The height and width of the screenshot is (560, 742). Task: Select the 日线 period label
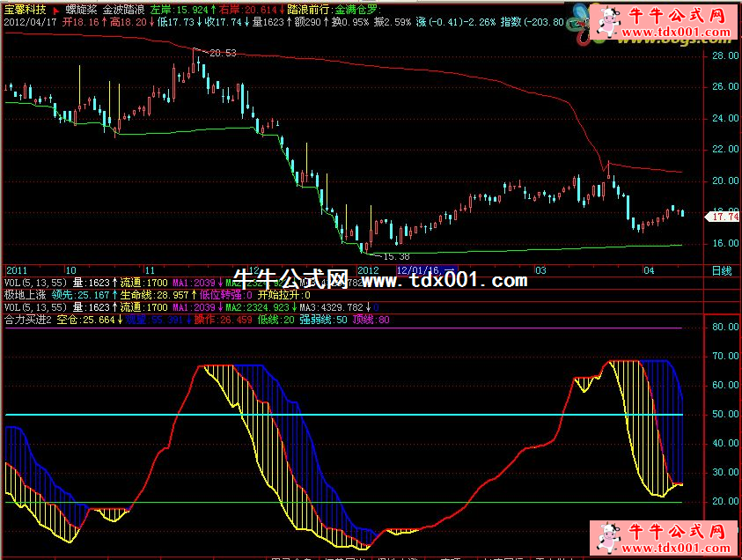[x=720, y=269]
